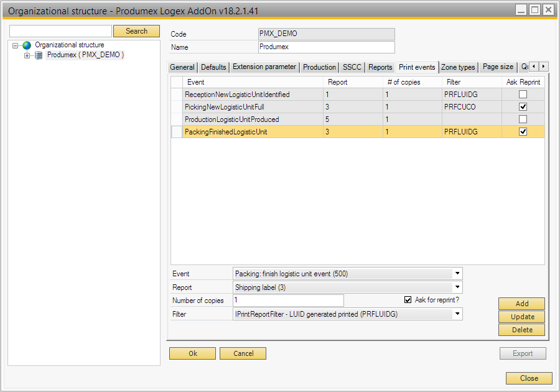The image size is (560, 392).
Task: Click the Search button
Action: point(136,31)
